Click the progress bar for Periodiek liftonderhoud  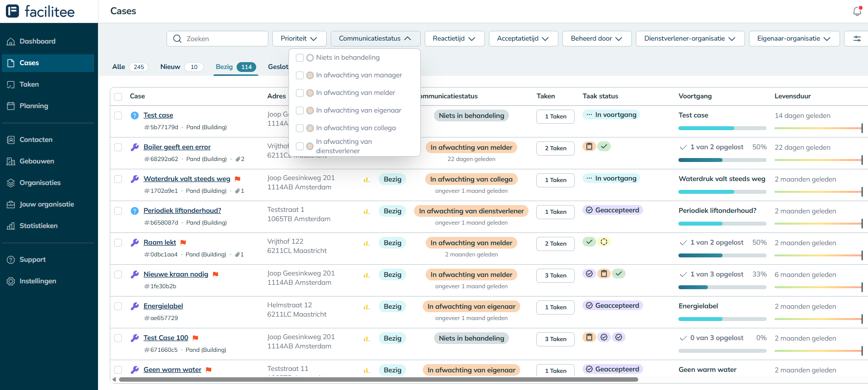point(722,224)
